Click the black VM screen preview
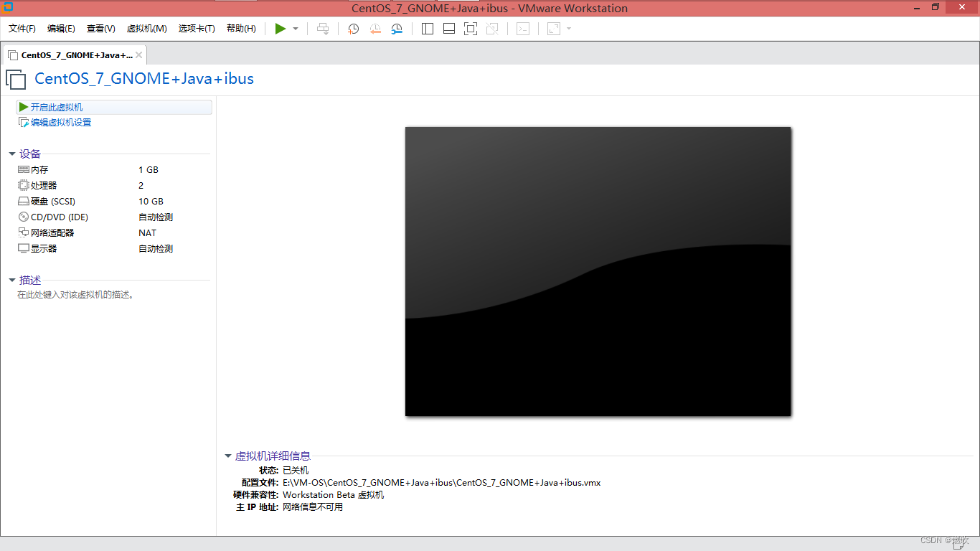Image resolution: width=980 pixels, height=551 pixels. (x=598, y=271)
